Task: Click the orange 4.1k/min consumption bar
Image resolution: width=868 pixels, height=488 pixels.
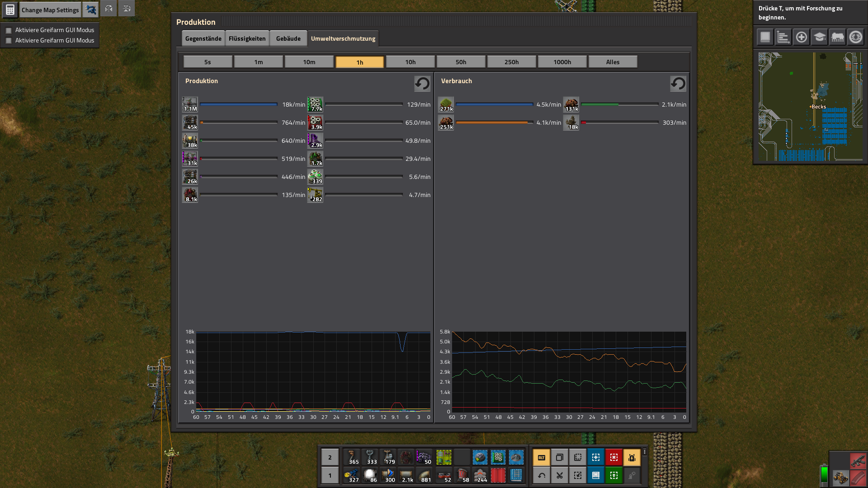Action: pyautogui.click(x=495, y=122)
